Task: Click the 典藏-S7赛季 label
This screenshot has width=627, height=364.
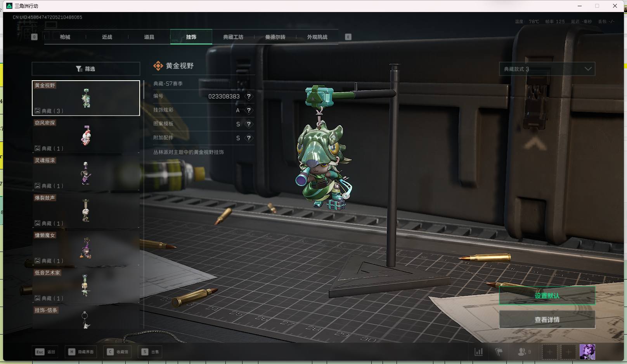Action: point(168,83)
